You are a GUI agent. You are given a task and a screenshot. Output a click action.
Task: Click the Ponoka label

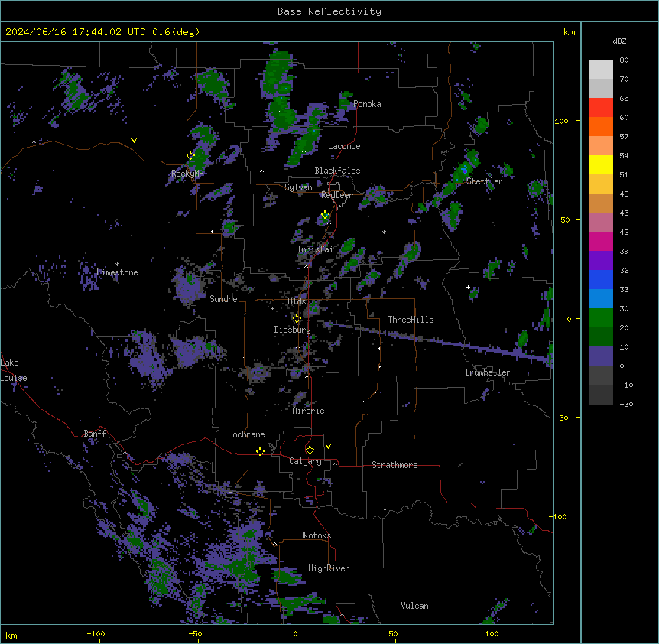pos(367,104)
